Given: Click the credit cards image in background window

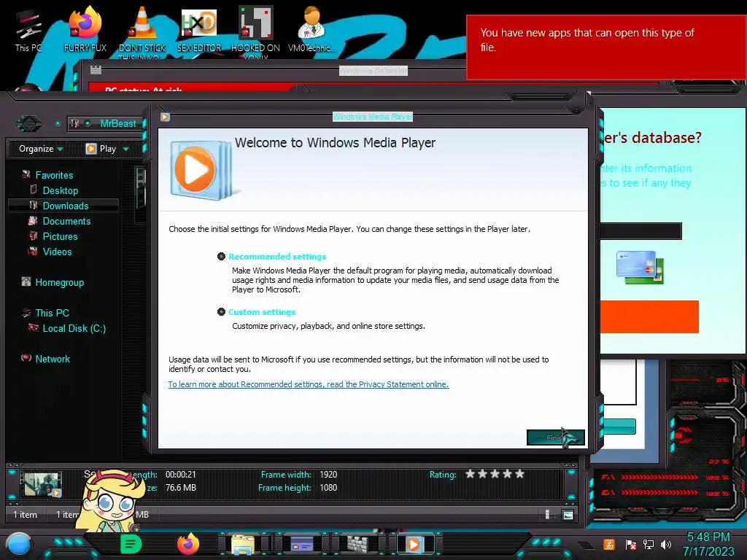Looking at the screenshot, I should [x=640, y=268].
